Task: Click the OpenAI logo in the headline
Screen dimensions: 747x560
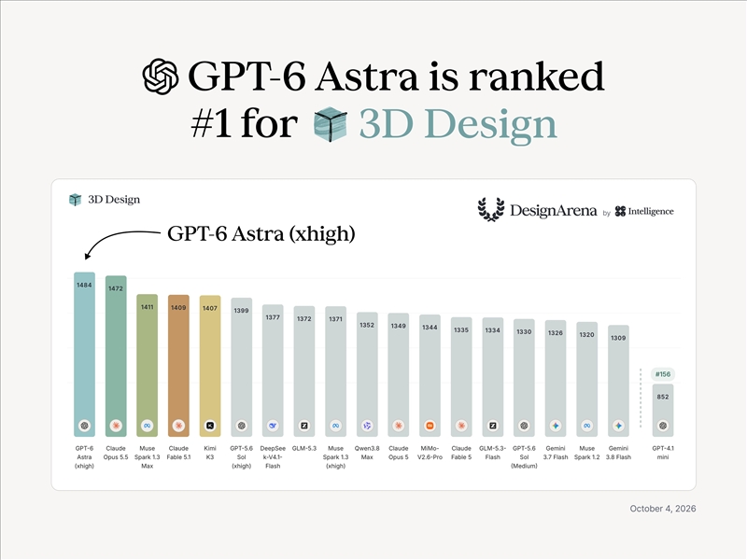Action: pyautogui.click(x=161, y=77)
